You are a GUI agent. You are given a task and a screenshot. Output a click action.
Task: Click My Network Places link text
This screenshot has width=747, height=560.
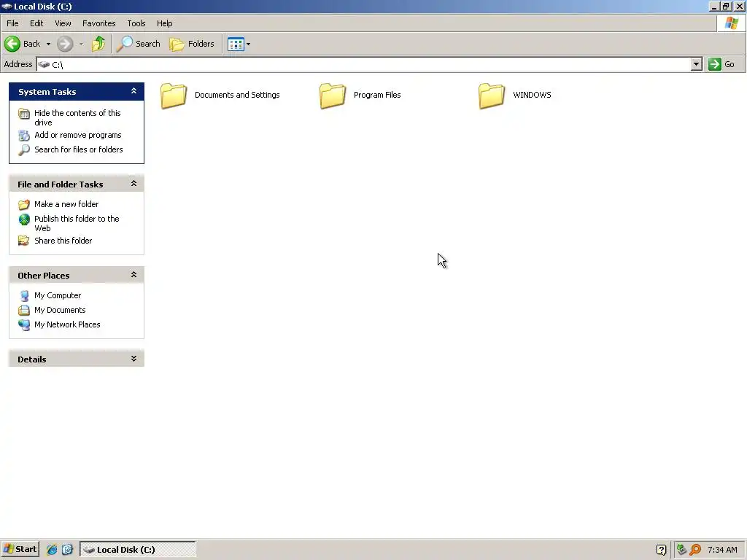(x=67, y=324)
